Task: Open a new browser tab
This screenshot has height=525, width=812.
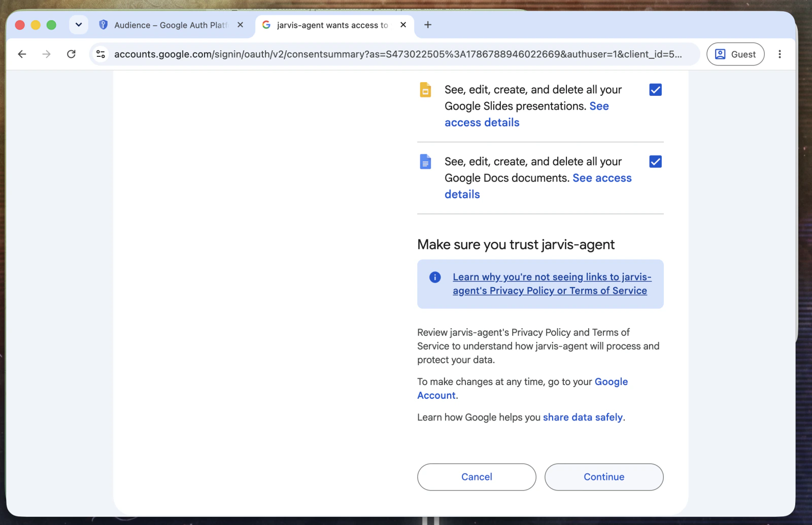Action: (x=428, y=25)
